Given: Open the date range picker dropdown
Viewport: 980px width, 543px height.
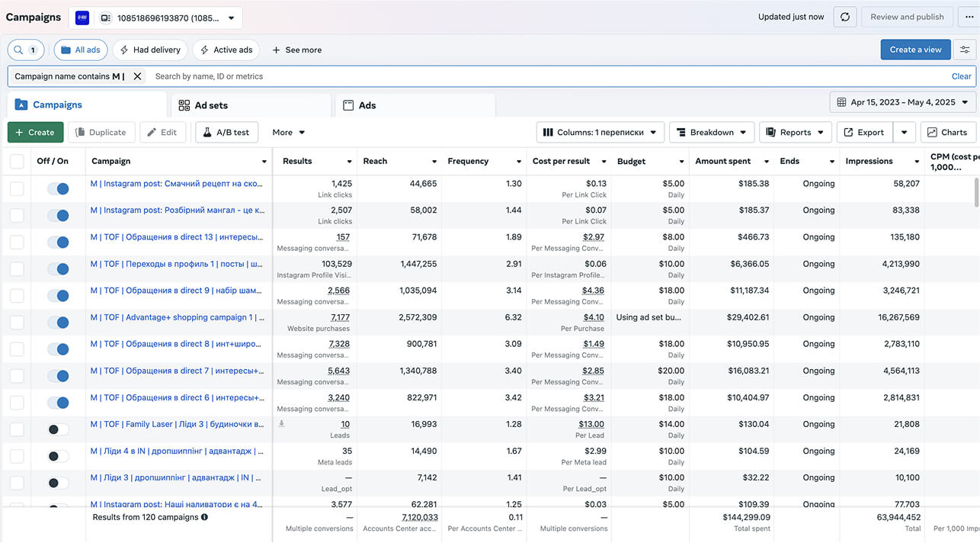Looking at the screenshot, I should (903, 102).
